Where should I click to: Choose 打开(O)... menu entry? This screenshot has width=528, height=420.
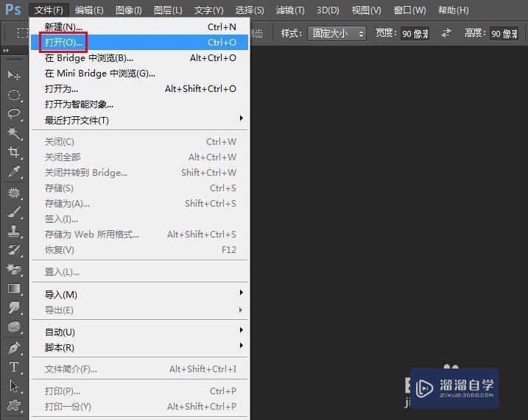[139, 42]
